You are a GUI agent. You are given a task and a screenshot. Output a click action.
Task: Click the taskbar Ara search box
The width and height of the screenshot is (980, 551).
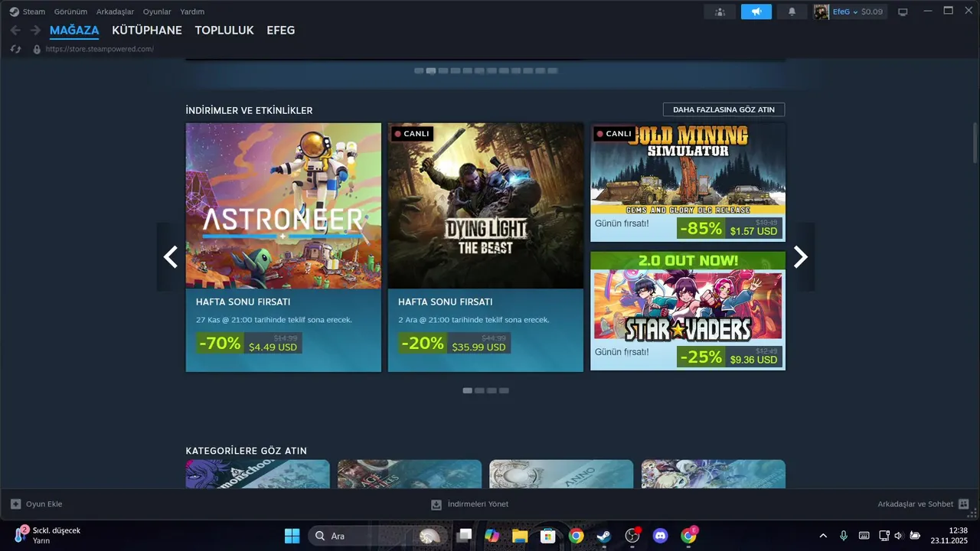(377, 536)
